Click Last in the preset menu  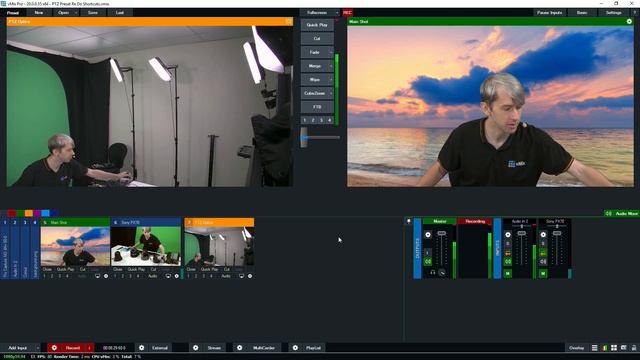[120, 13]
